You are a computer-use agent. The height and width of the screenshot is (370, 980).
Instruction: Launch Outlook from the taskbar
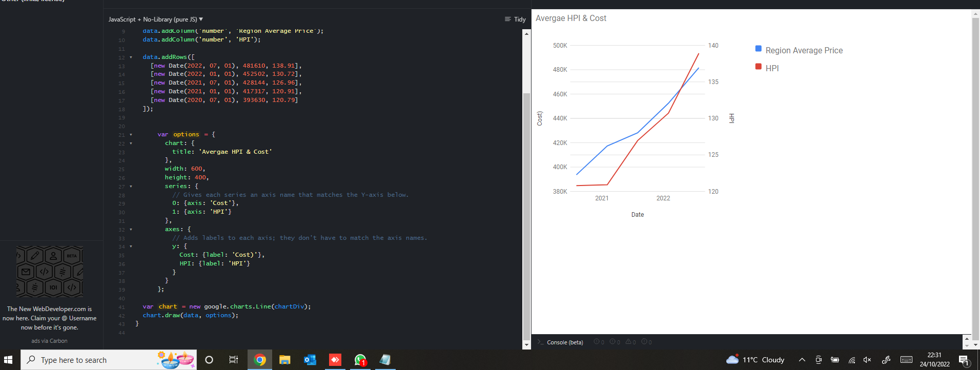pos(310,360)
